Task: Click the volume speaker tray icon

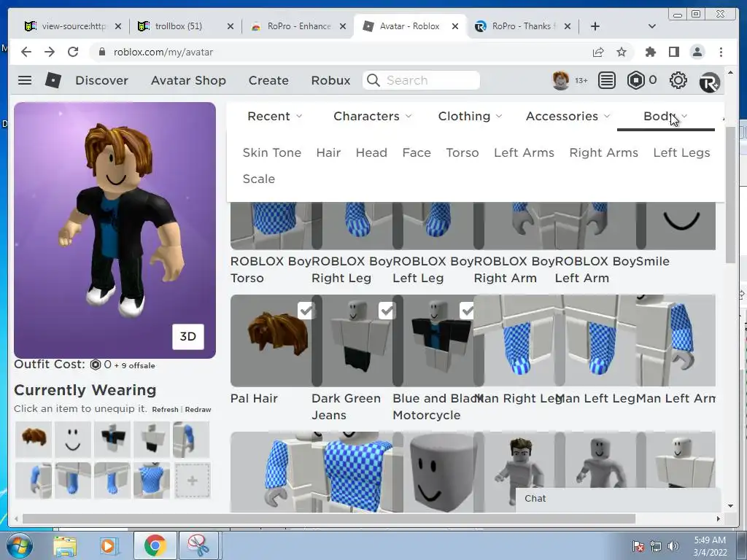Action: click(x=673, y=546)
